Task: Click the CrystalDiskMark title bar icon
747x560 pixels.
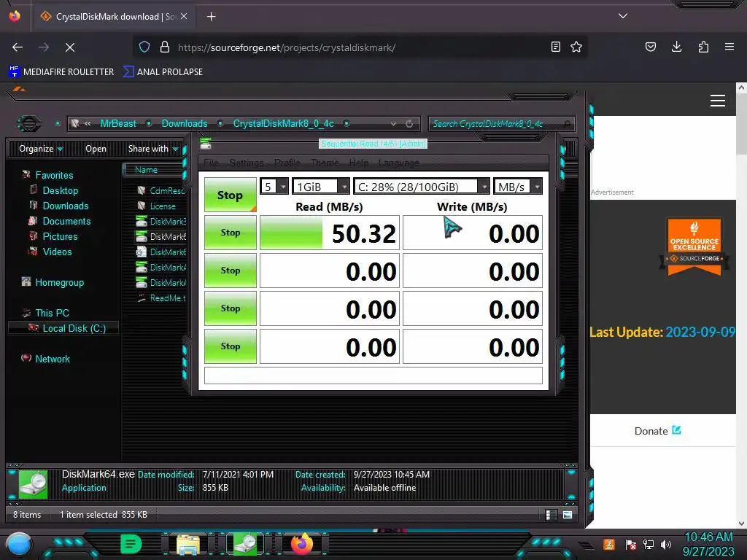Action: (206, 144)
